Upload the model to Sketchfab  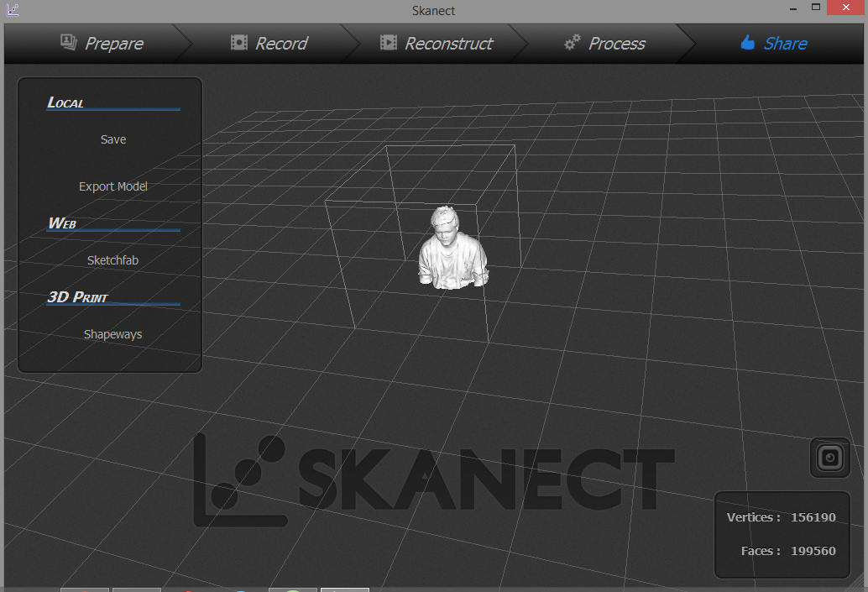[x=113, y=260]
